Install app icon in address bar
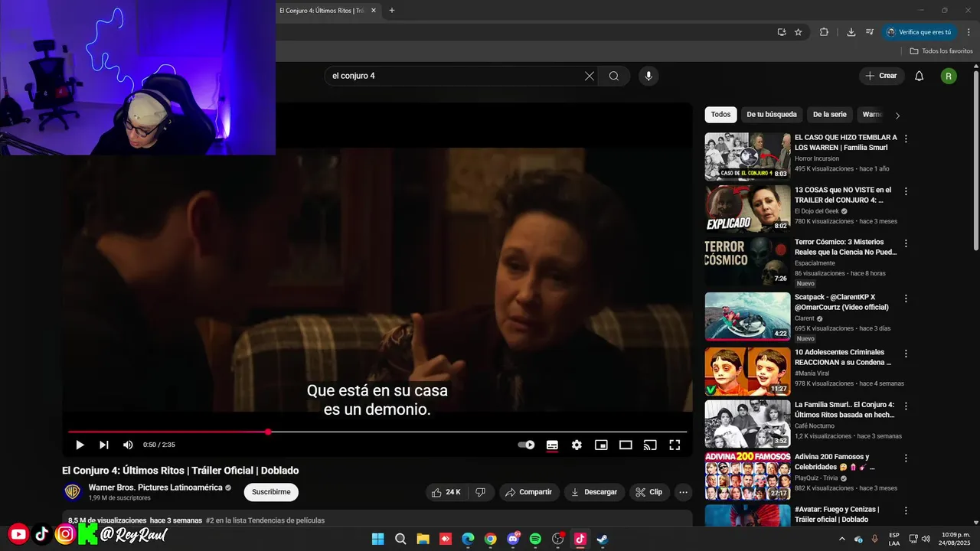Screen dimensions: 980x551 click(782, 32)
